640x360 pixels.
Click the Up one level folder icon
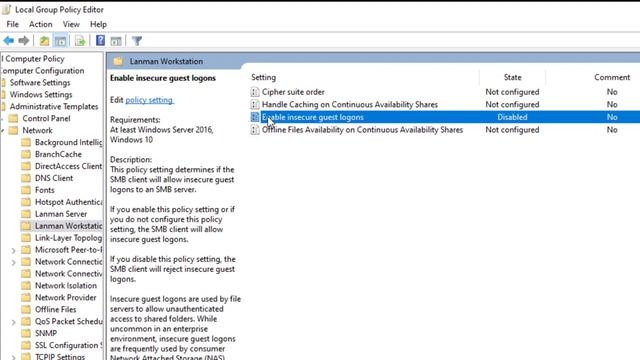click(x=44, y=41)
